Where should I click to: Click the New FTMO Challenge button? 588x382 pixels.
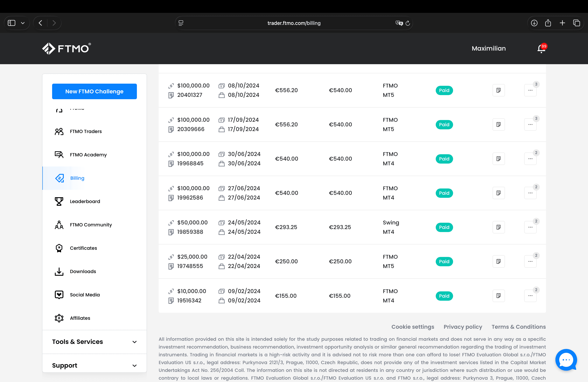point(94,91)
